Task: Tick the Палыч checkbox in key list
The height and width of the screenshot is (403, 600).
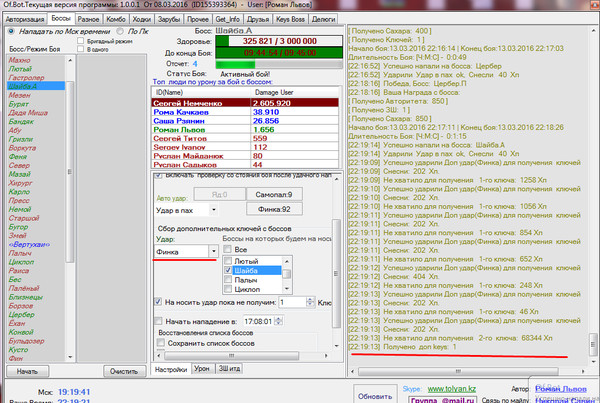Action: coord(228,280)
